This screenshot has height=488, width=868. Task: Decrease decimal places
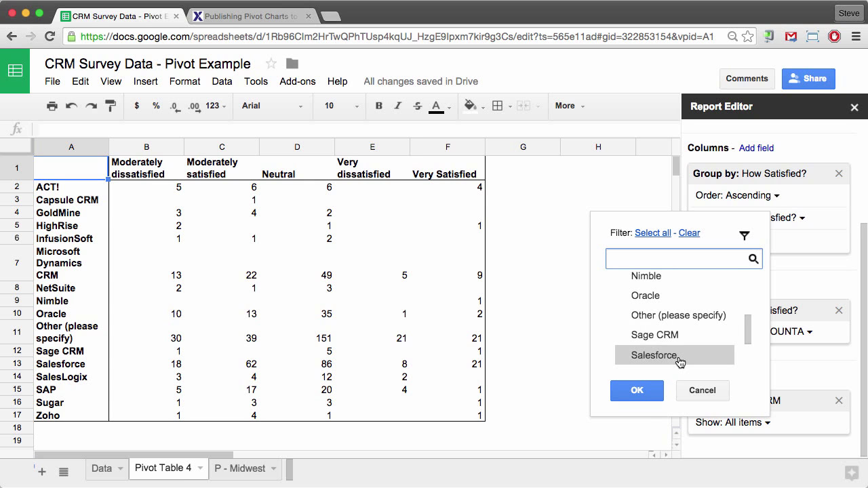click(x=175, y=106)
